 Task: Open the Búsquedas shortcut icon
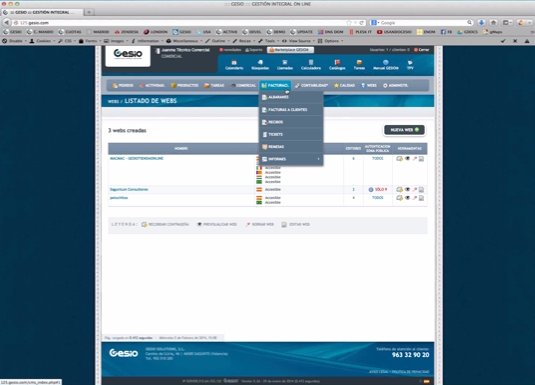(x=260, y=65)
